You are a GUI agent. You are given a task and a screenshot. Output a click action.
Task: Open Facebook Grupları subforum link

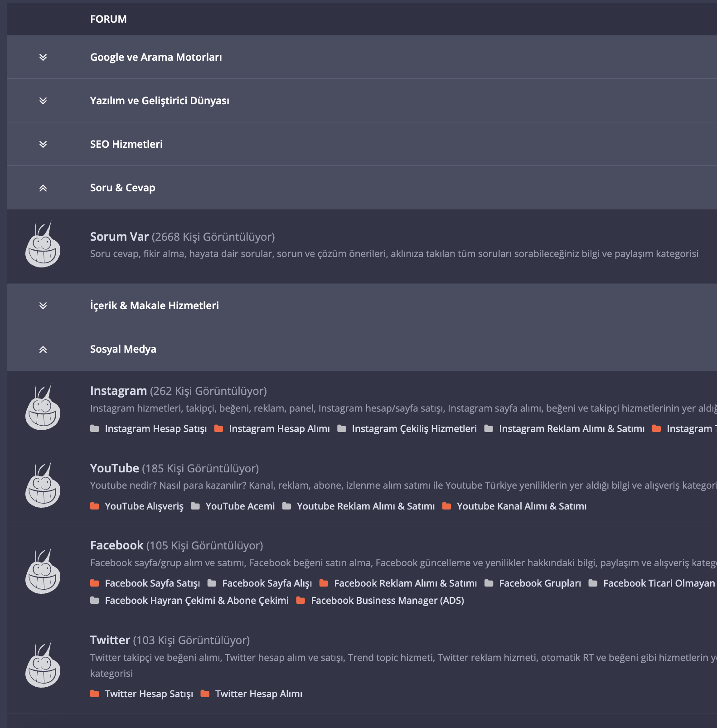(540, 583)
